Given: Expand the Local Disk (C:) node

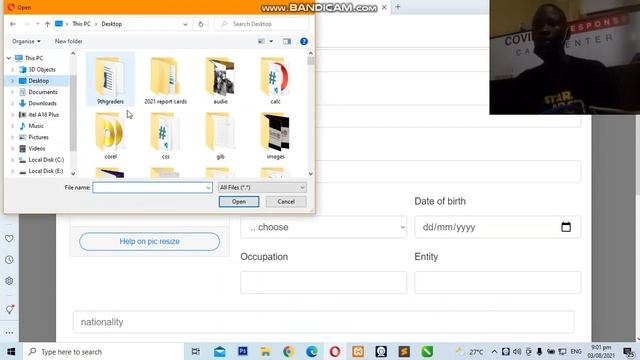Looking at the screenshot, I should 13,160.
